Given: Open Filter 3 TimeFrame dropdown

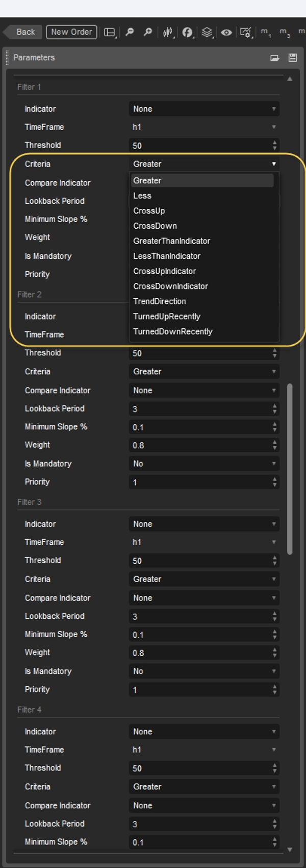Looking at the screenshot, I should pyautogui.click(x=203, y=542).
